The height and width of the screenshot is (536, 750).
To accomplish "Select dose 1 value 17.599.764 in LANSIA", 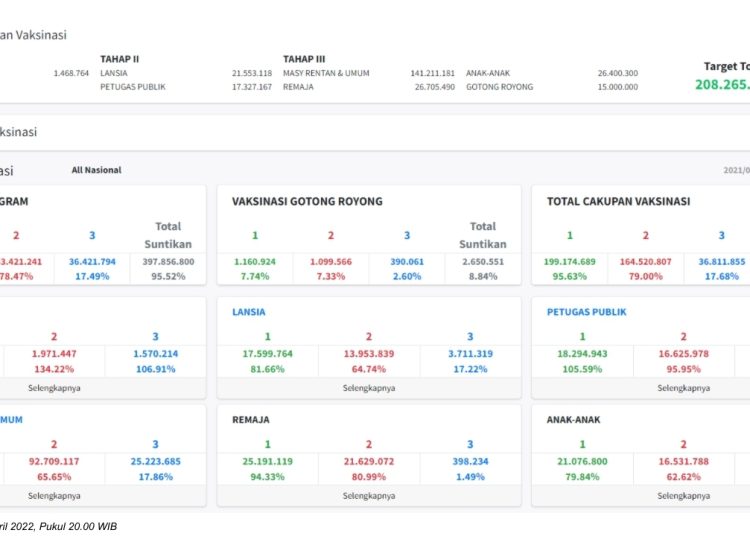I will click(x=268, y=354).
